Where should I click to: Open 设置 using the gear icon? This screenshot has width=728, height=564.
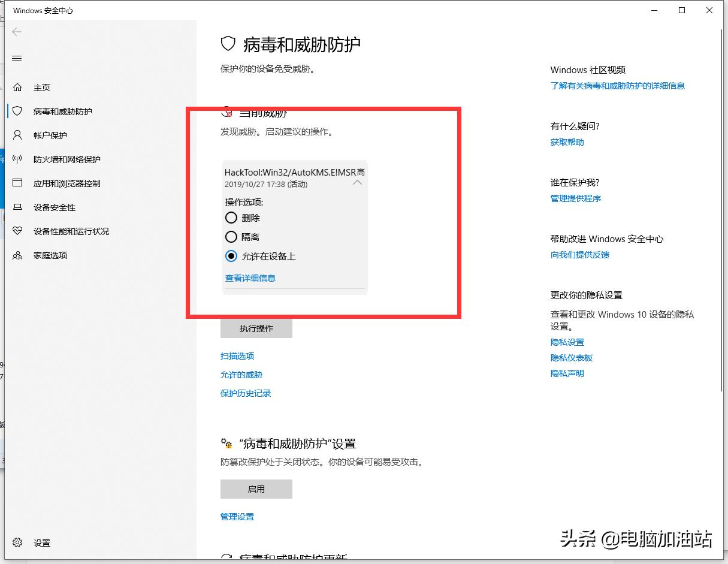[17, 542]
